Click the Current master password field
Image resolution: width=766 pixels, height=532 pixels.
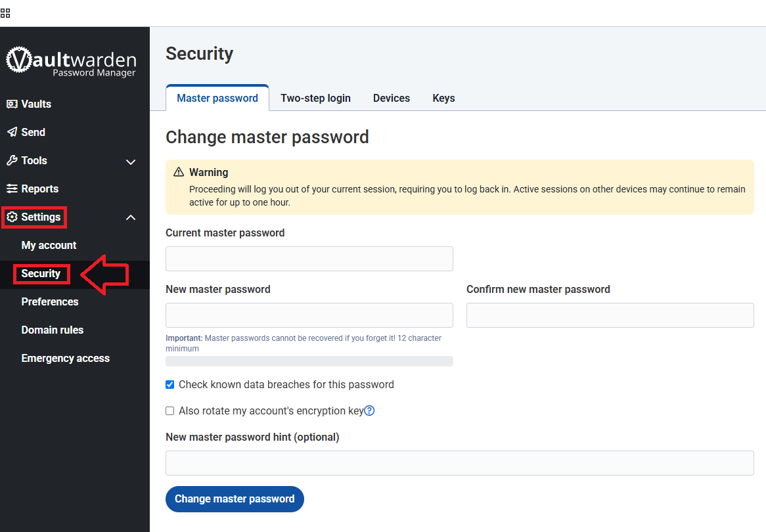[x=309, y=259]
